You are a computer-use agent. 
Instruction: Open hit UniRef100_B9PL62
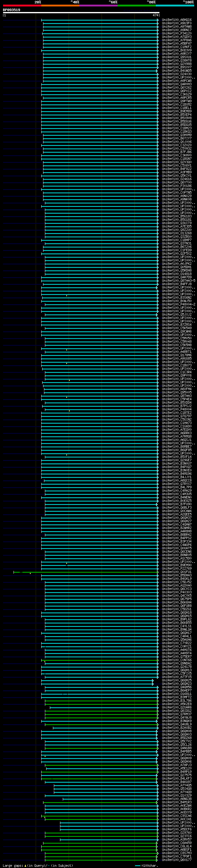(x=177, y=619)
